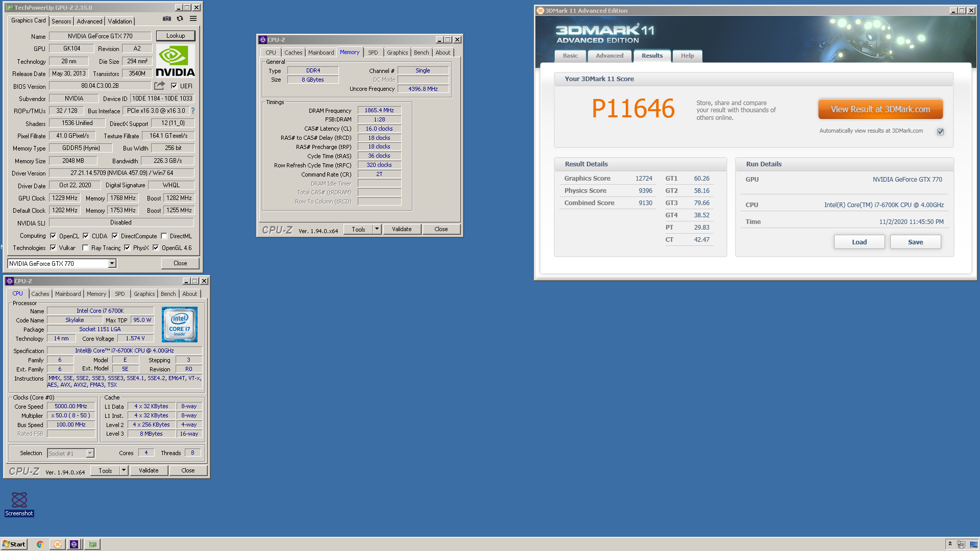Click Validate in lower CPU-Z window

point(149,470)
